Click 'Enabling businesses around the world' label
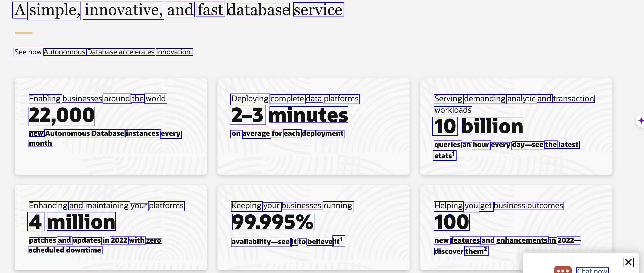Image resolution: width=644 pixels, height=273 pixels. [97, 99]
